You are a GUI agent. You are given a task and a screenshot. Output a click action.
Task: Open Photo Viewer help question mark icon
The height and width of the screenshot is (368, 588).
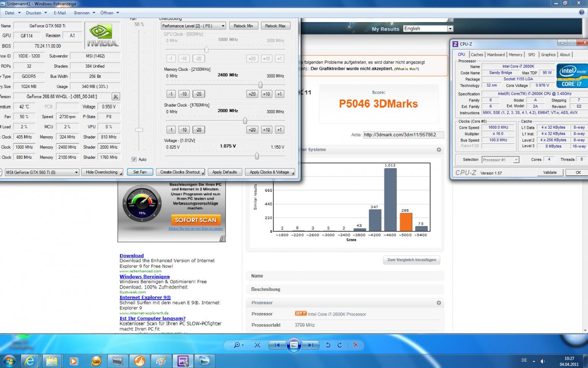click(582, 12)
